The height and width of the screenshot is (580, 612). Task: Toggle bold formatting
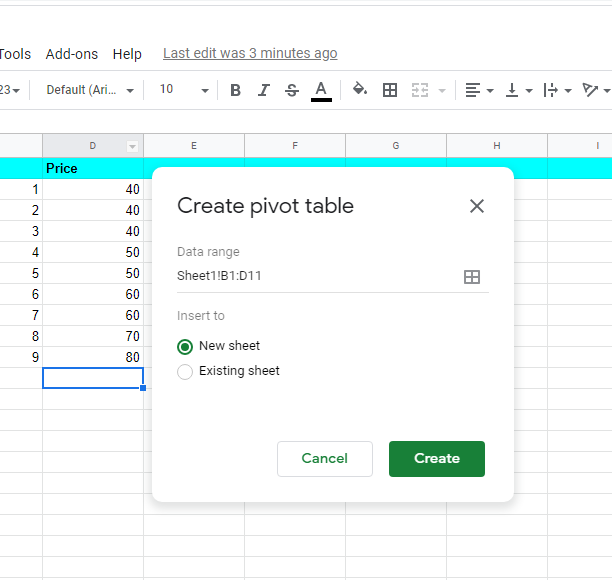coord(235,90)
